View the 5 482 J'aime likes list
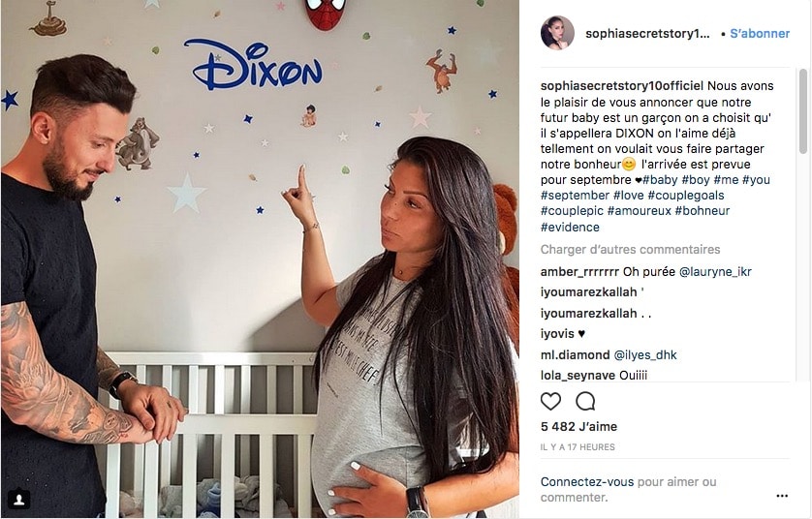 (x=579, y=426)
